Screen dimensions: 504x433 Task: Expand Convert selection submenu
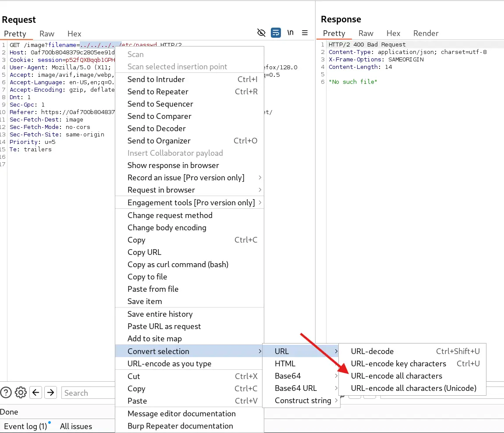click(189, 351)
